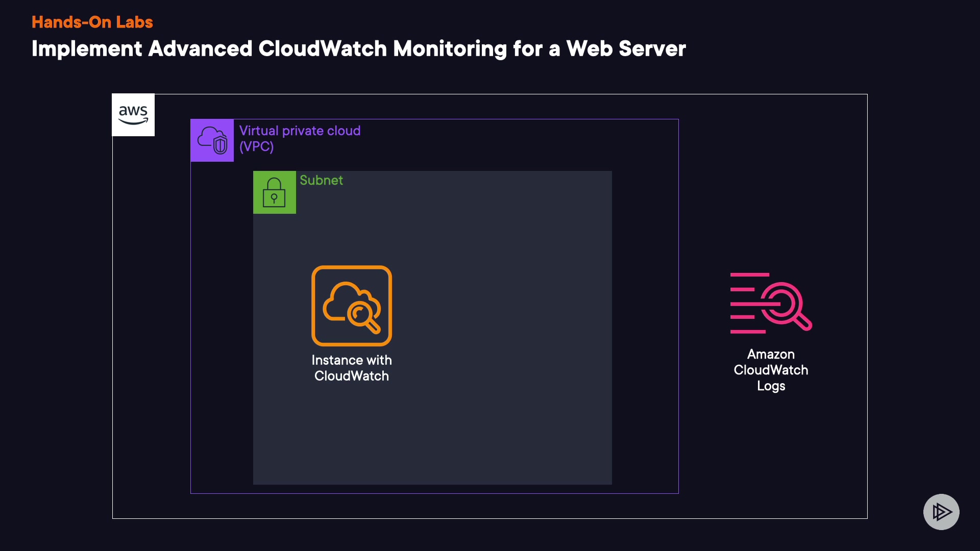This screenshot has width=980, height=551.
Task: Click the AWS logo badge
Action: [x=133, y=115]
